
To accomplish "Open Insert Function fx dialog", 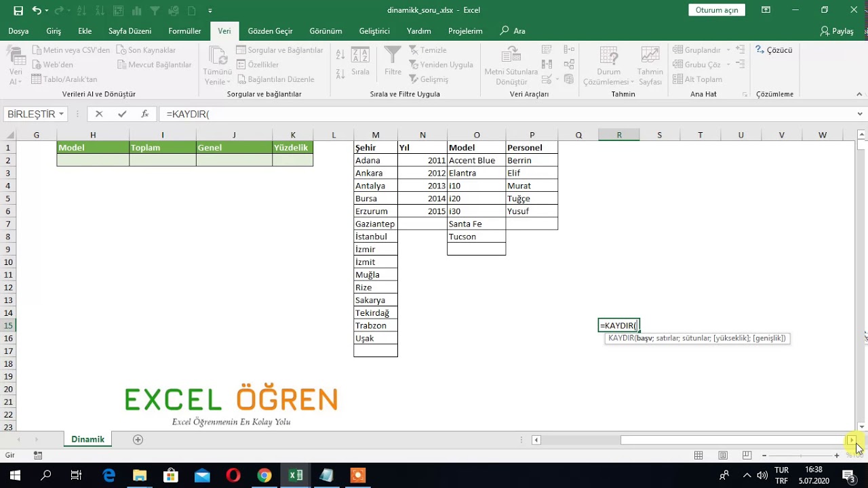I will pos(144,114).
